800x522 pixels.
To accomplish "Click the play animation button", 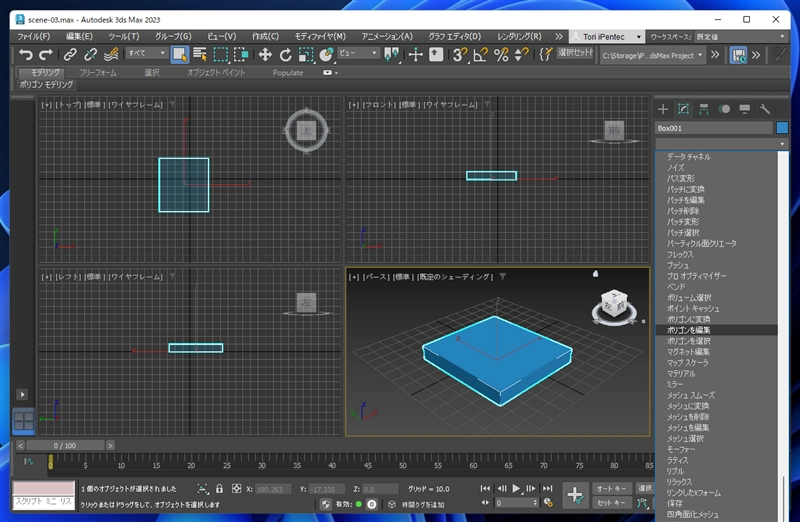I will tap(516, 488).
